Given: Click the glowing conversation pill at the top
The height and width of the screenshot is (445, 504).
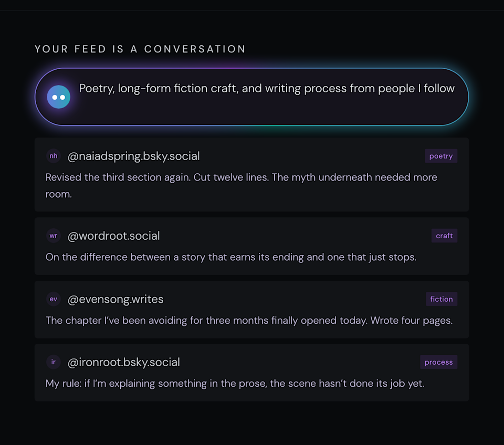Looking at the screenshot, I should click(x=252, y=97).
